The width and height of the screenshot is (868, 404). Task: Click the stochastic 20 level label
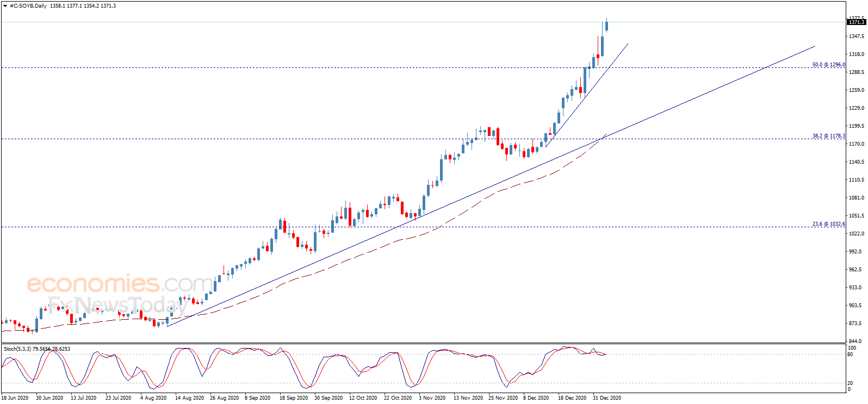(851, 383)
